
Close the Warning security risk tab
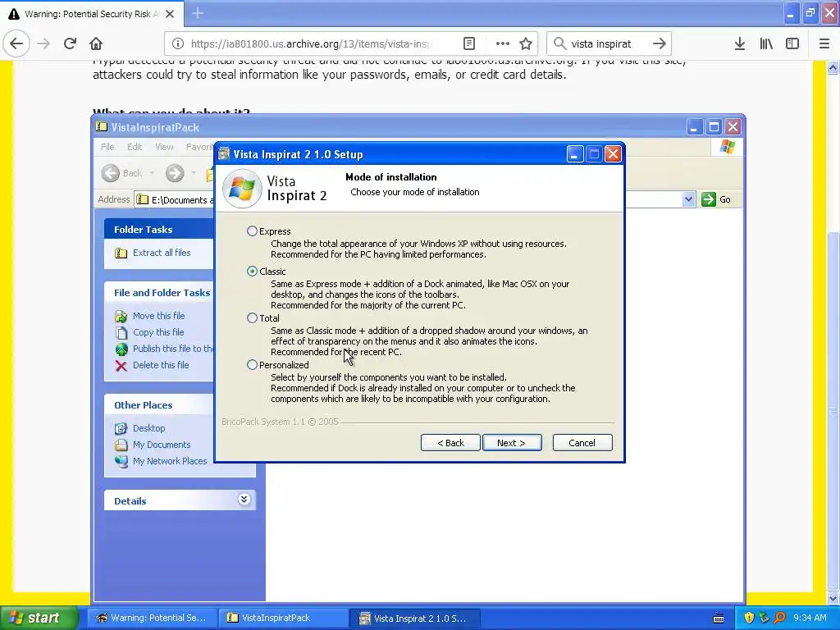click(170, 14)
